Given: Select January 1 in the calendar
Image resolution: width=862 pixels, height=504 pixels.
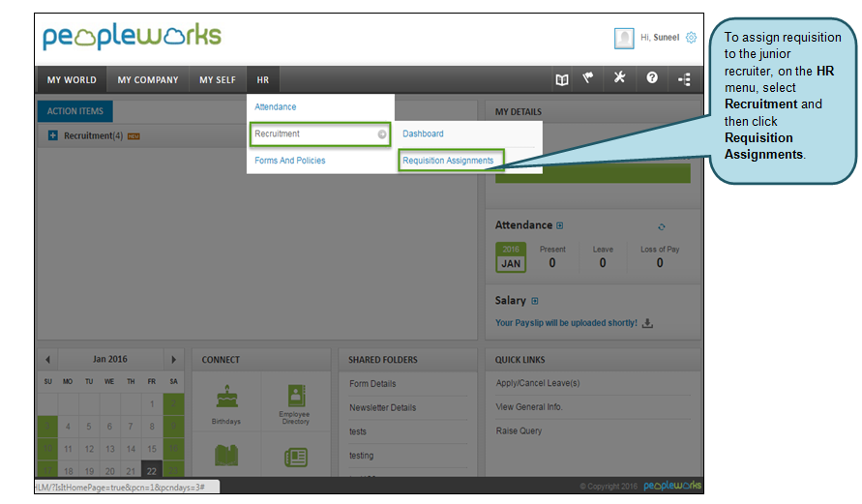Looking at the screenshot, I should pyautogui.click(x=152, y=404).
